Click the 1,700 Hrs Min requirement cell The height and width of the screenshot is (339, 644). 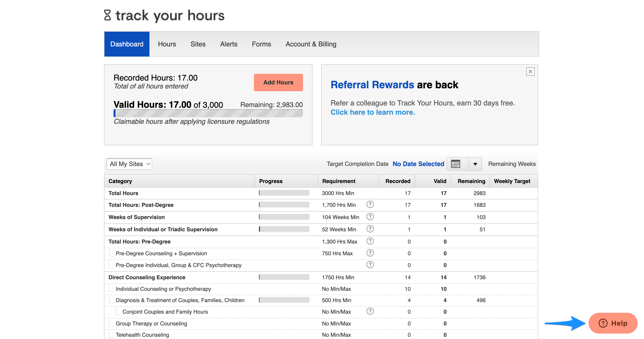[x=339, y=205]
